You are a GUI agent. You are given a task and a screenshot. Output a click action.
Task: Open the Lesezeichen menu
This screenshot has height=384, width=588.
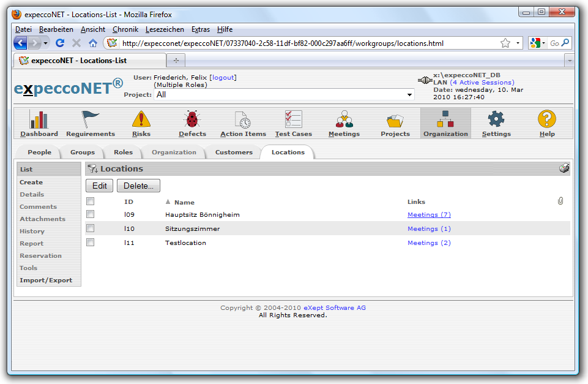click(164, 29)
